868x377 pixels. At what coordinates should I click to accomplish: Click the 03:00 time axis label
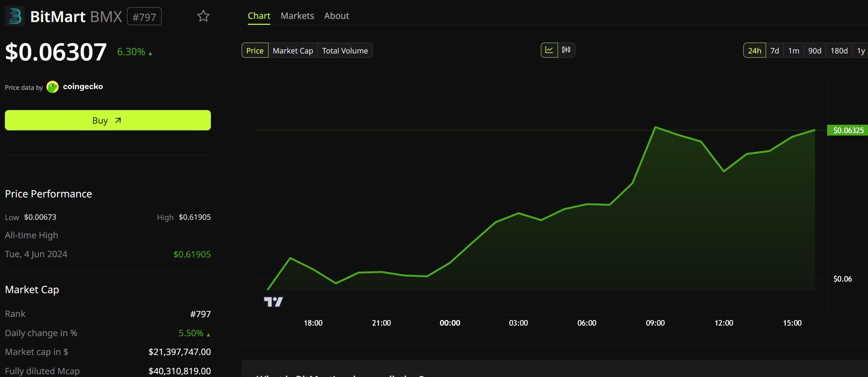pos(518,323)
